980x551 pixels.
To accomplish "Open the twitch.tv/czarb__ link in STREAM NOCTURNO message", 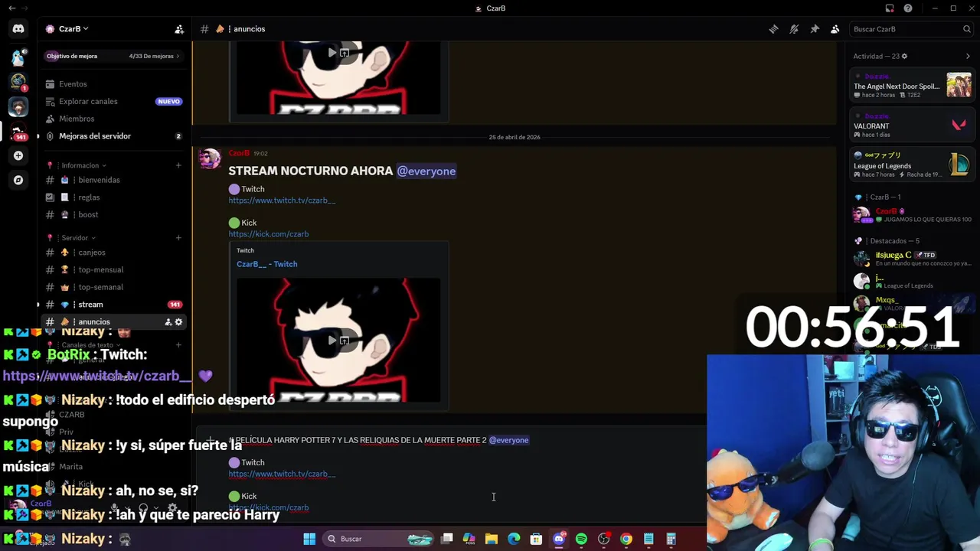I will (282, 201).
